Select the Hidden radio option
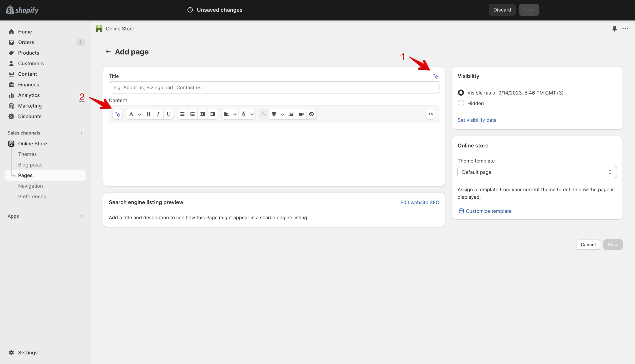Image resolution: width=635 pixels, height=364 pixels. click(461, 103)
